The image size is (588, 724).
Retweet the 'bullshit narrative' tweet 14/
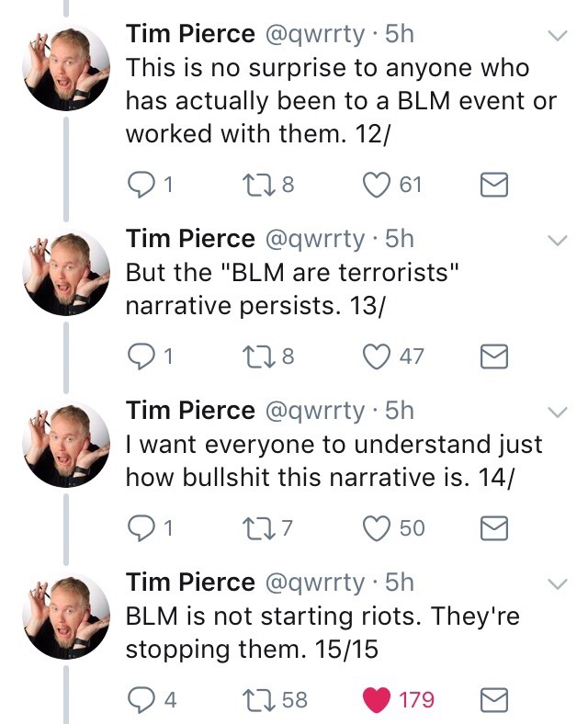(255, 527)
